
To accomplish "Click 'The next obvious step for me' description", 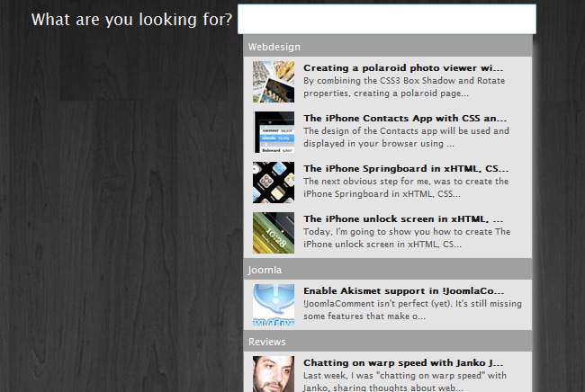I will click(x=406, y=187).
